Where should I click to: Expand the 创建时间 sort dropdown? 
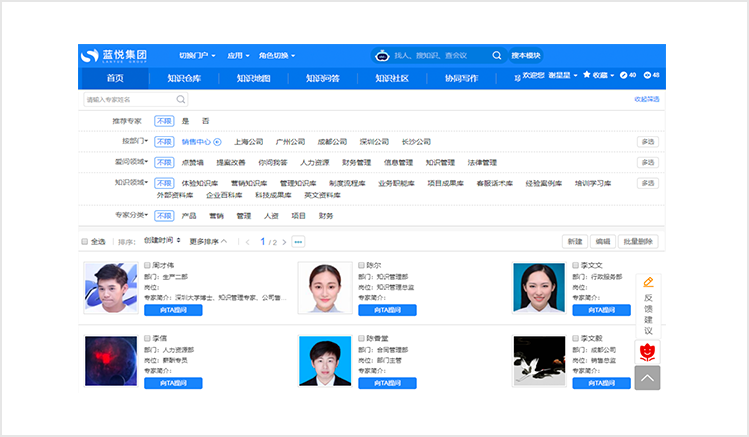tap(162, 241)
